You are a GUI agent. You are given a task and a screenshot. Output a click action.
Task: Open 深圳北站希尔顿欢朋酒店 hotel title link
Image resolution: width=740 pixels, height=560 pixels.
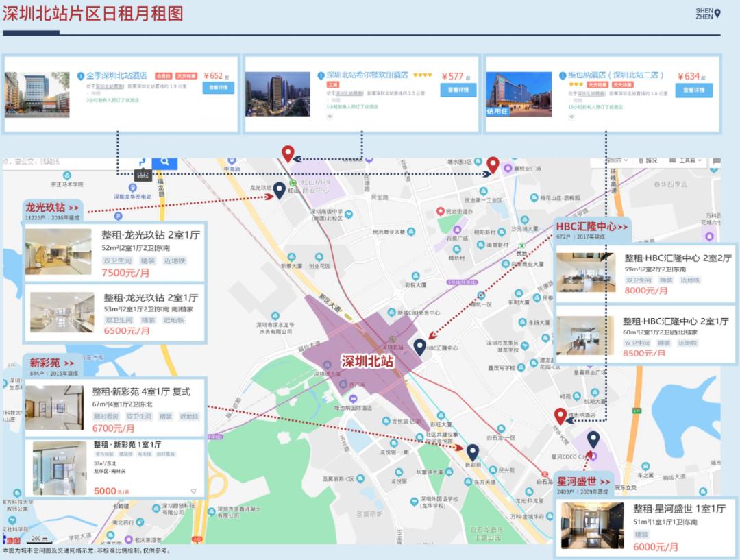click(367, 75)
